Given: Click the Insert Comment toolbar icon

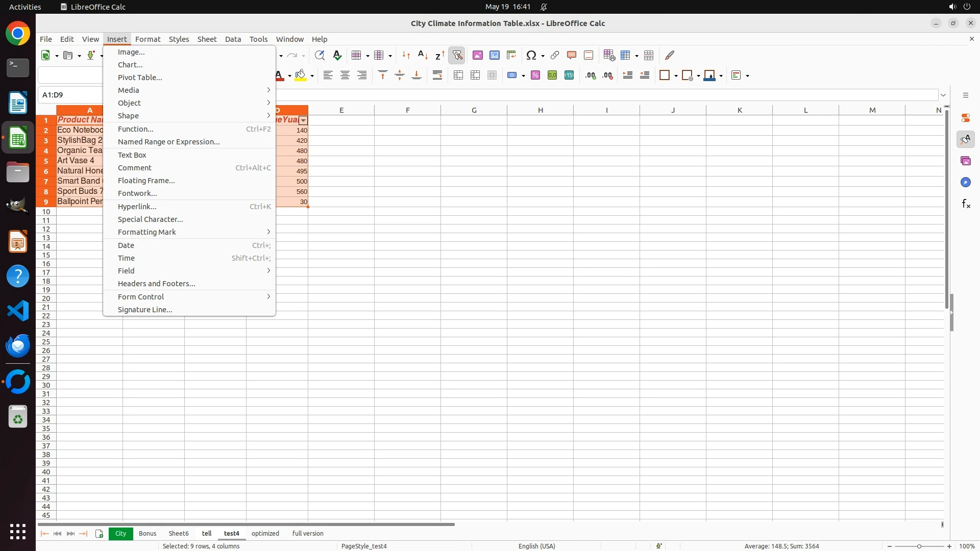Looking at the screenshot, I should [x=571, y=55].
